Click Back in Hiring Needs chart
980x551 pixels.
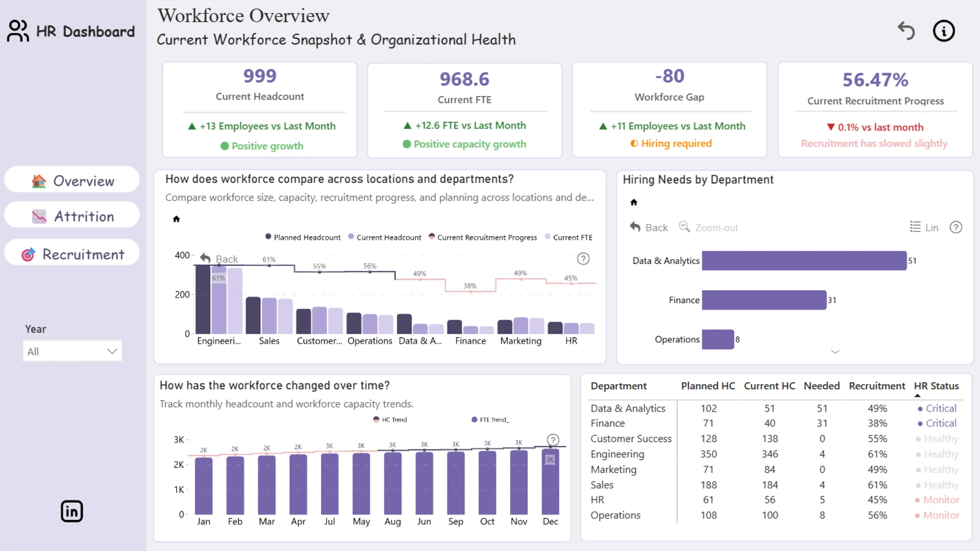649,228
